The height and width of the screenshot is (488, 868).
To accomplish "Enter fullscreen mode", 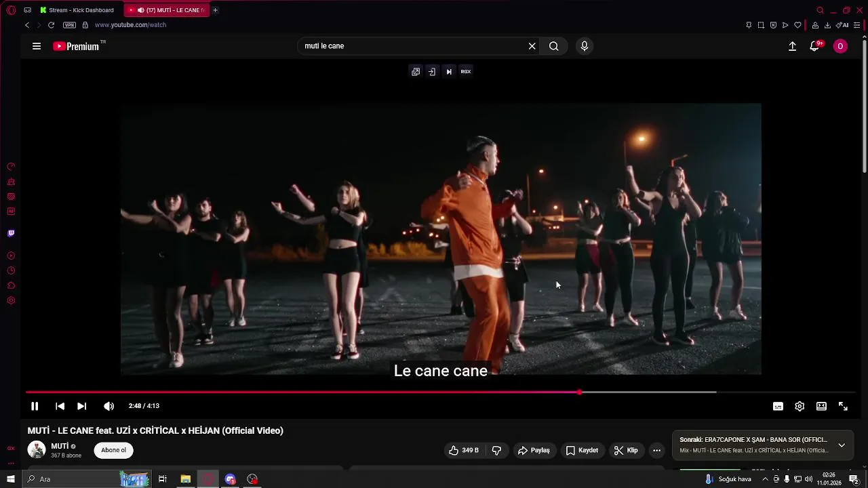I will pos(843,406).
